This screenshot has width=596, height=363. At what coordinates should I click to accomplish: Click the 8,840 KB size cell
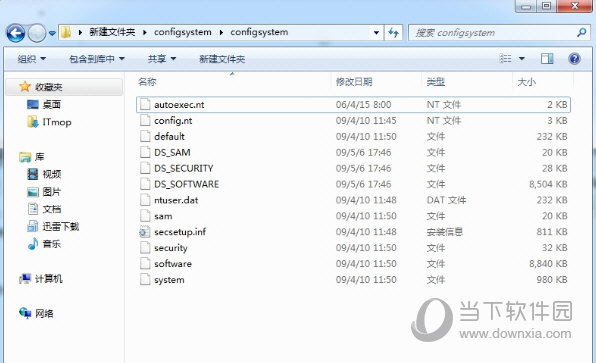[x=548, y=264]
